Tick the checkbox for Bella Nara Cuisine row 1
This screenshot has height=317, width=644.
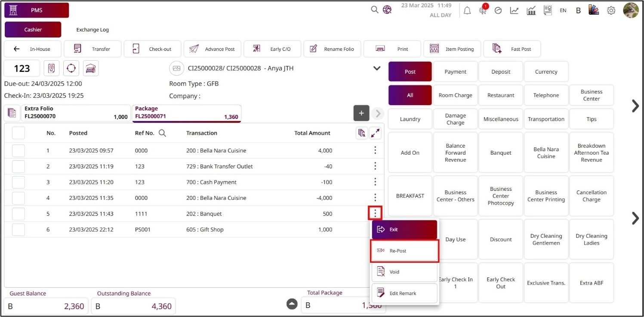click(x=18, y=151)
